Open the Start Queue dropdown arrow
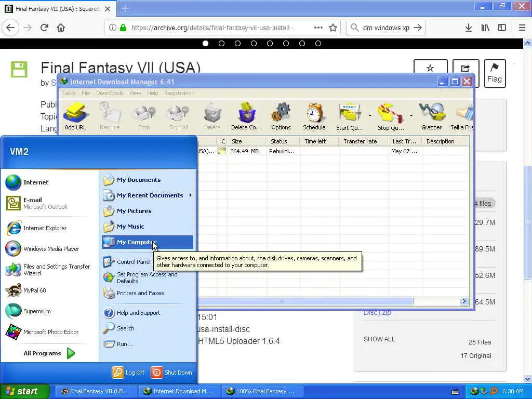 (x=370, y=116)
